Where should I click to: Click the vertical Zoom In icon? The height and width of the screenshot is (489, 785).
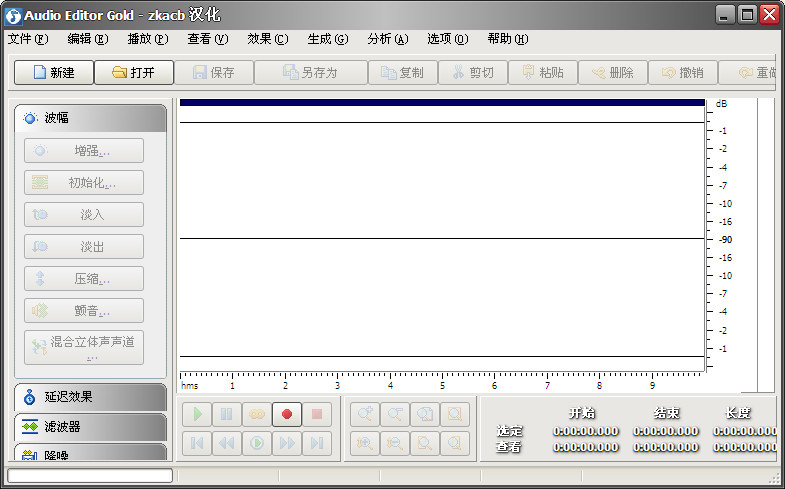[365, 443]
